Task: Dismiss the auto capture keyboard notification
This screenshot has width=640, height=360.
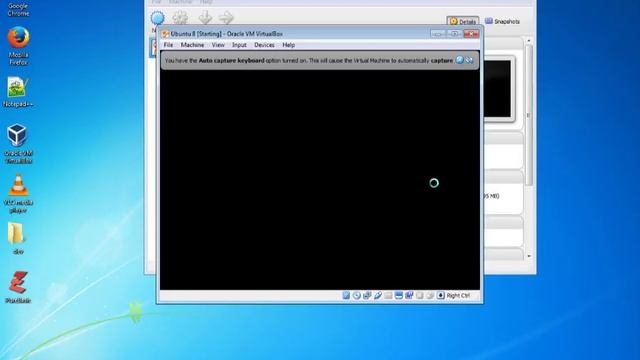Action: point(469,60)
